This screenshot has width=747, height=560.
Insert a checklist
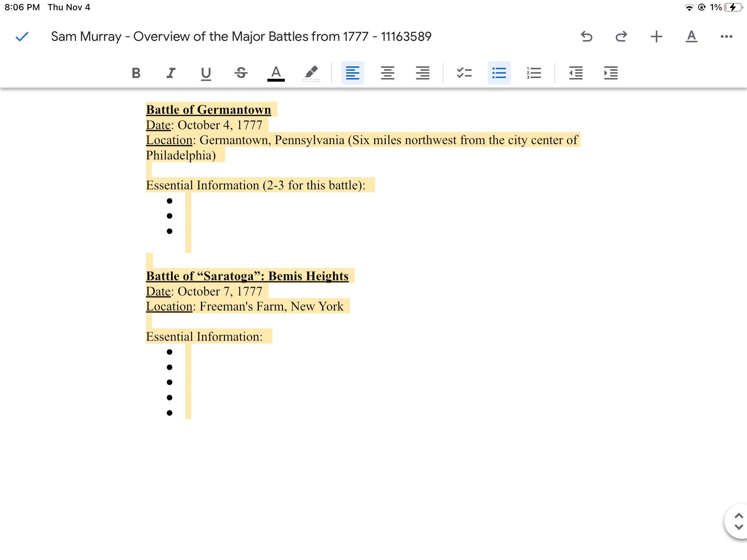pos(464,73)
